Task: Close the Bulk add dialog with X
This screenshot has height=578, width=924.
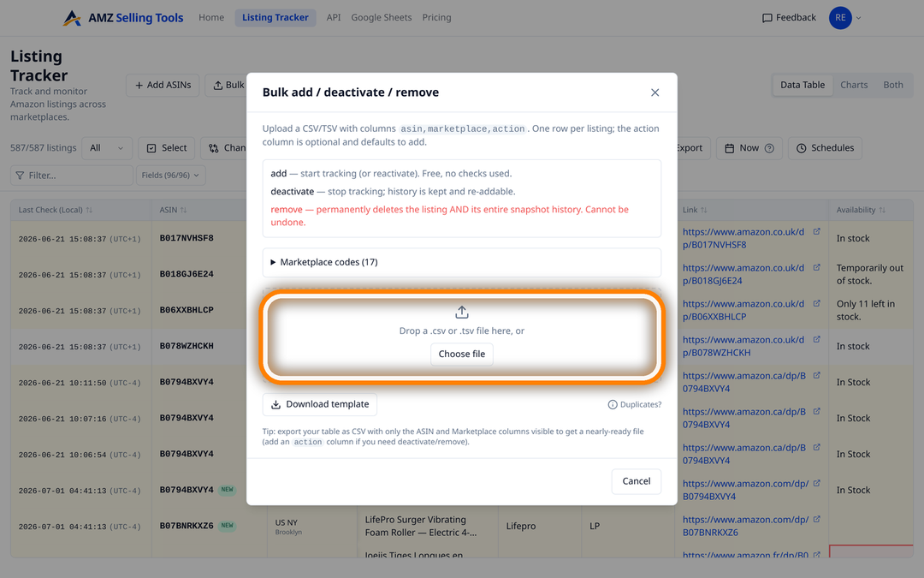Action: click(654, 92)
